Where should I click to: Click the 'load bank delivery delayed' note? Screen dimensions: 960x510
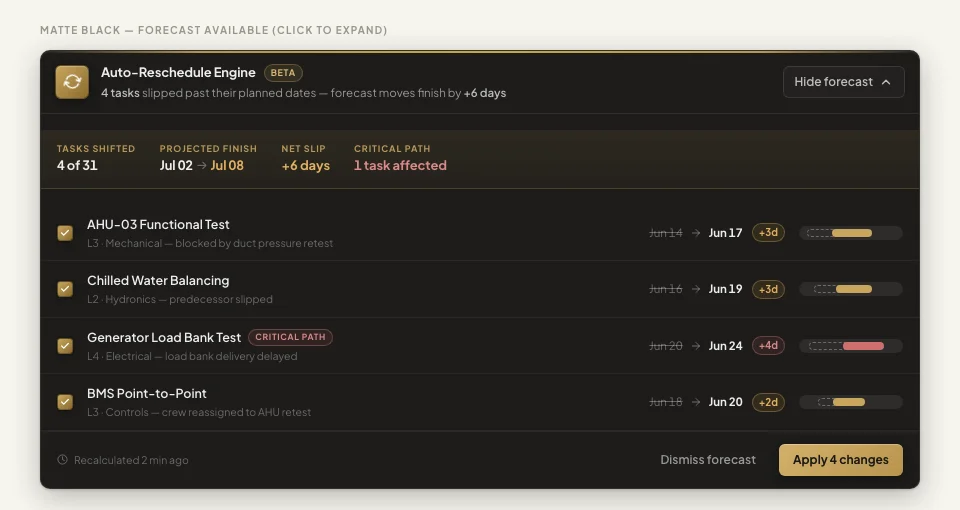[231, 356]
